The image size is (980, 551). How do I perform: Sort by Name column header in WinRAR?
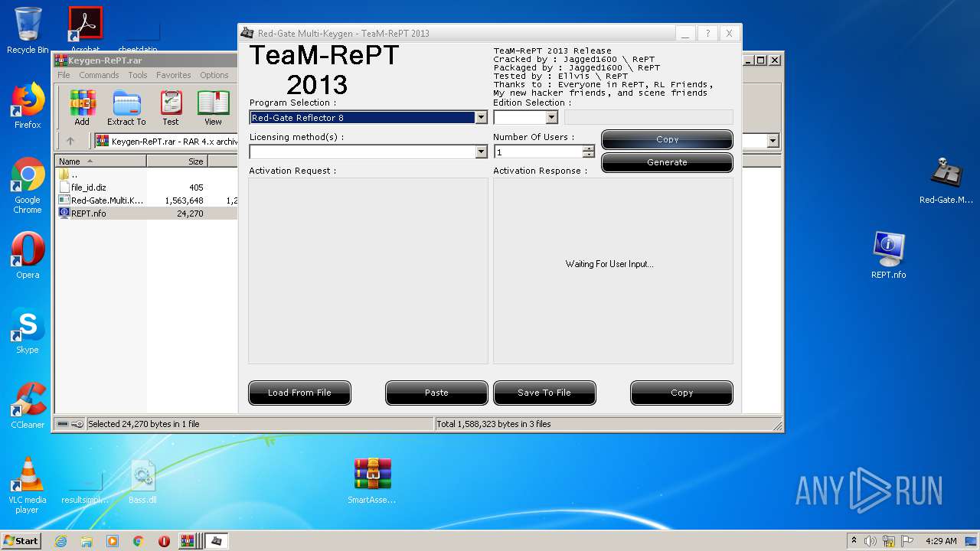pos(101,161)
